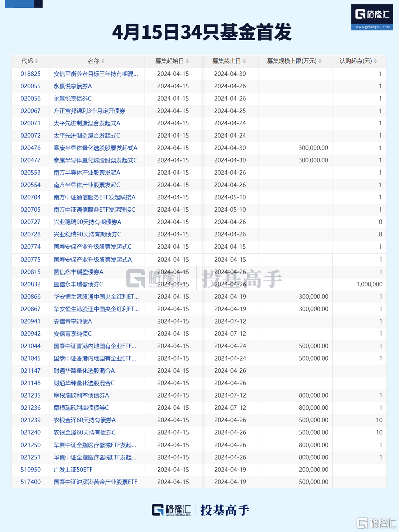Image resolution: width=399 pixels, height=532 pixels.
Task: Open fund code 020727
Action: click(x=31, y=222)
